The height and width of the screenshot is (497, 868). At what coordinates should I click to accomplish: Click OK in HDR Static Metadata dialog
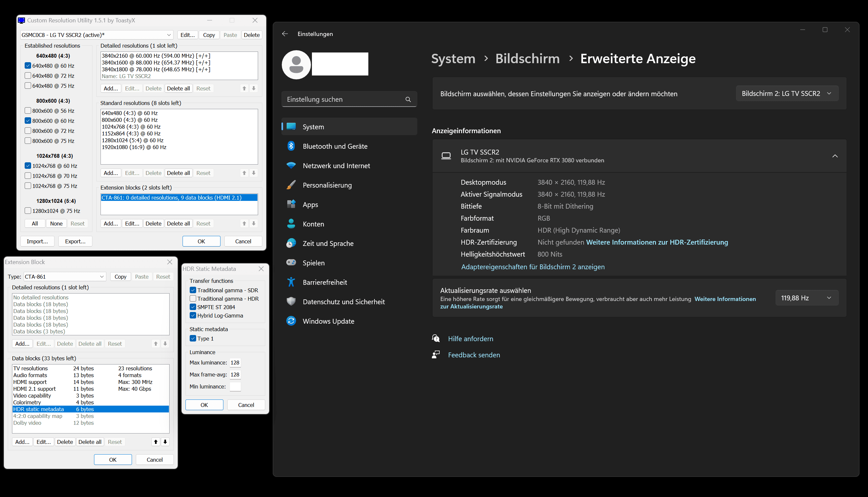click(x=204, y=405)
